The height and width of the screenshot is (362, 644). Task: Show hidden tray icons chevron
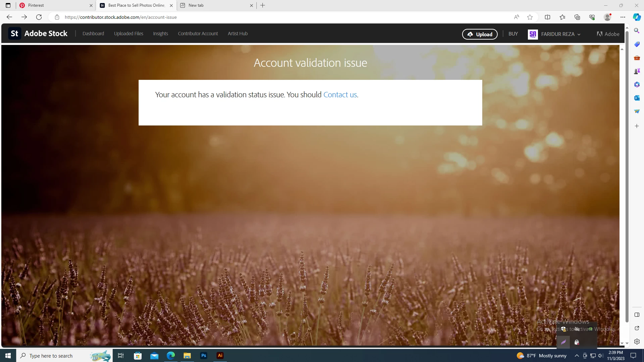pyautogui.click(x=577, y=356)
